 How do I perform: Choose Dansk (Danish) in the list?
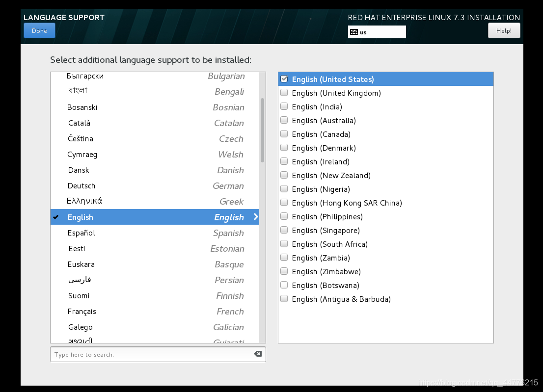(x=155, y=170)
